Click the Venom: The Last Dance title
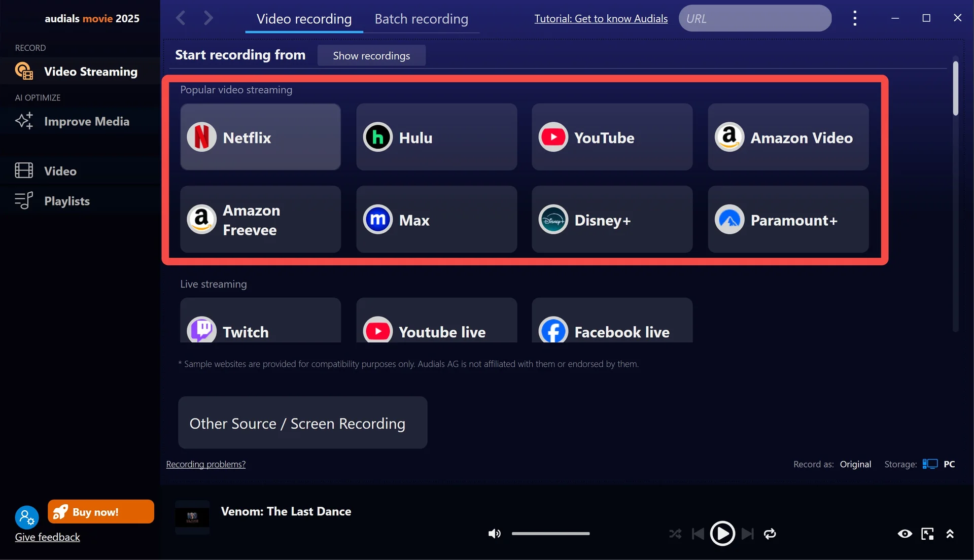 [286, 511]
